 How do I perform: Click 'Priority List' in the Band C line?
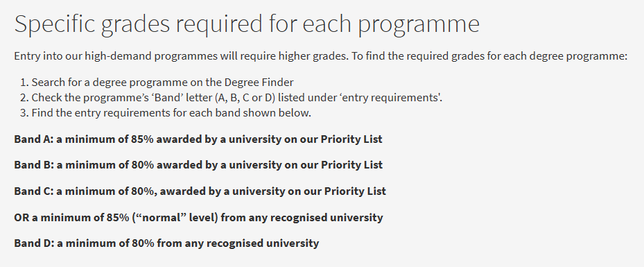(355, 191)
